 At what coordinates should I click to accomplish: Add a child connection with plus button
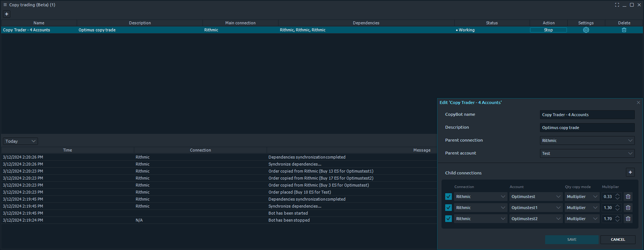click(x=630, y=172)
